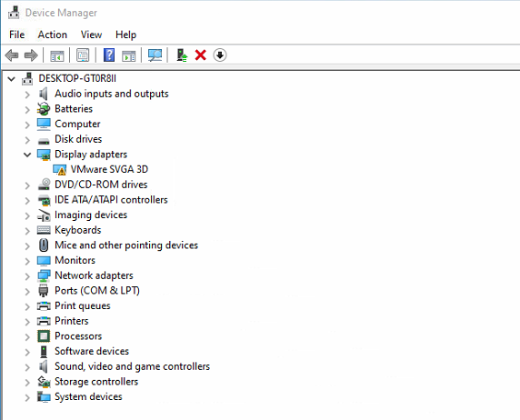Select the Processors label
This screenshot has height=420, width=520.
78,336
